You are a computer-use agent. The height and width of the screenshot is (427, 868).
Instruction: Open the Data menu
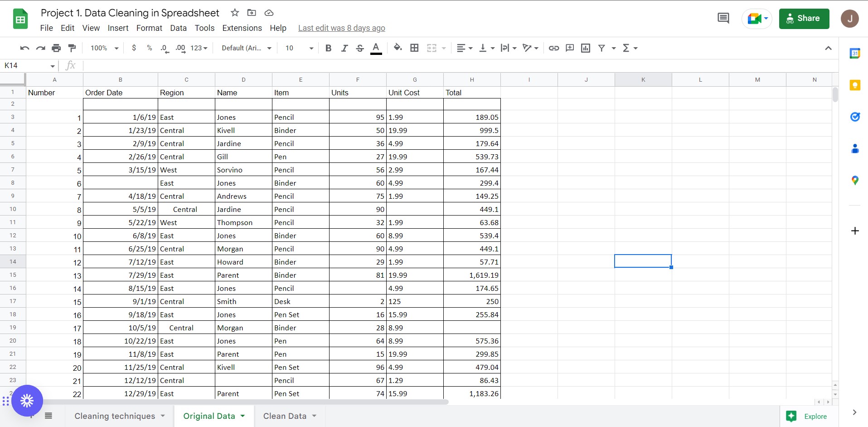(179, 28)
